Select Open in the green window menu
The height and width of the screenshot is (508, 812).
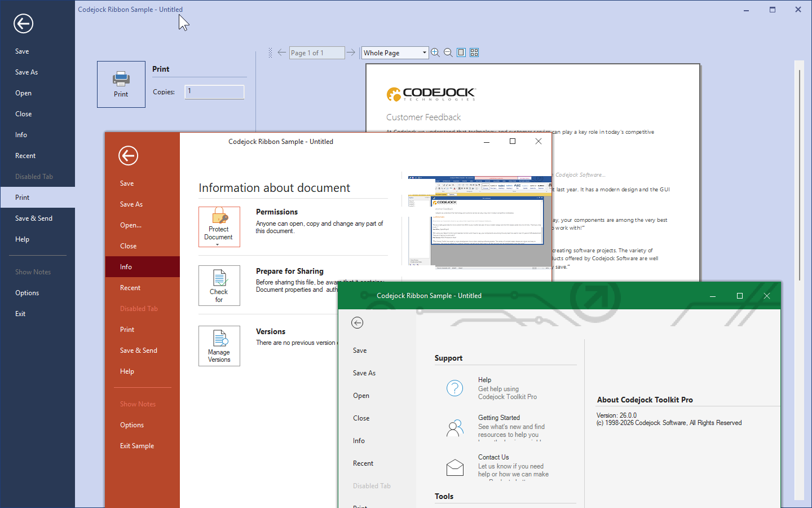(377, 396)
